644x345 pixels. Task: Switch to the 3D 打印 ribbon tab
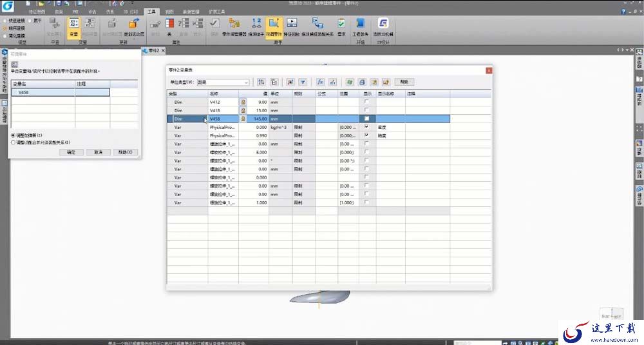pyautogui.click(x=131, y=12)
